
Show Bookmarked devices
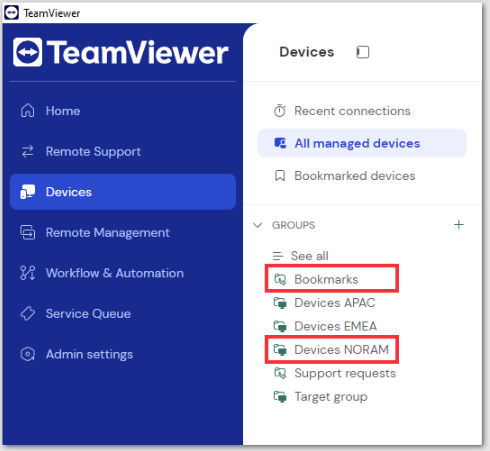[x=362, y=176]
